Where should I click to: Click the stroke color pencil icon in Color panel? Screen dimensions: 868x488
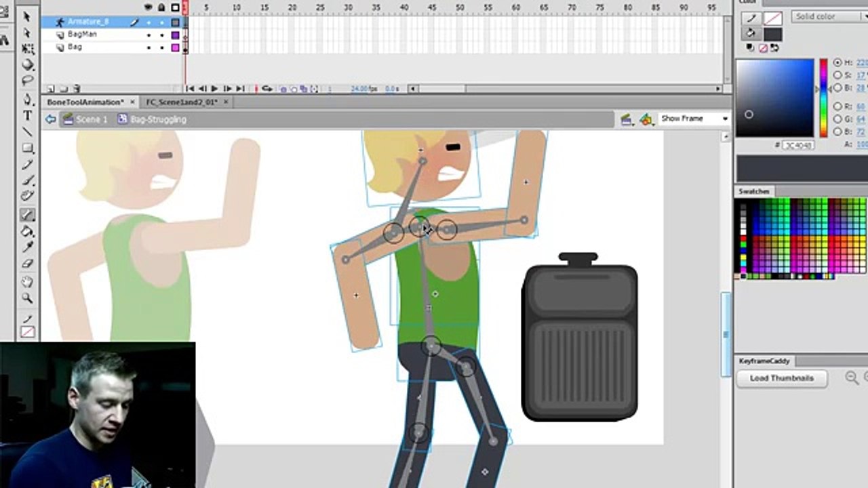coord(750,19)
